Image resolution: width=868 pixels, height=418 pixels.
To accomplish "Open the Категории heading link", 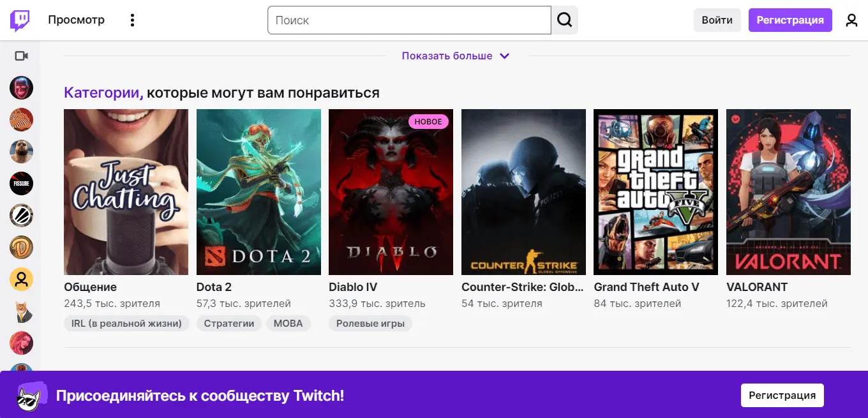I will pyautogui.click(x=103, y=93).
